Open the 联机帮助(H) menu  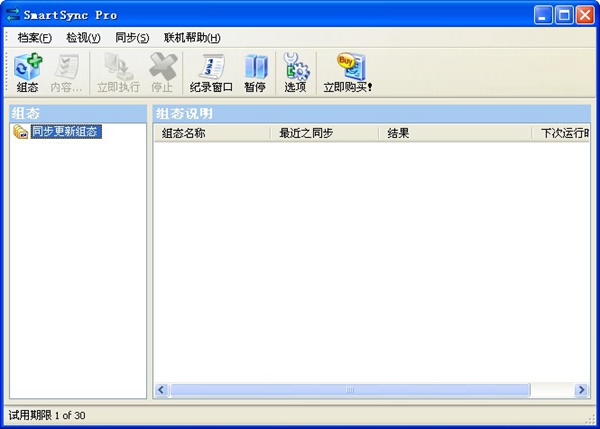point(192,38)
